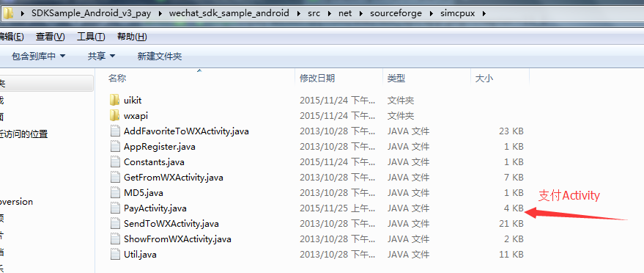Sort by 类型 column header
Screen dimensions: 644x273
(x=396, y=79)
